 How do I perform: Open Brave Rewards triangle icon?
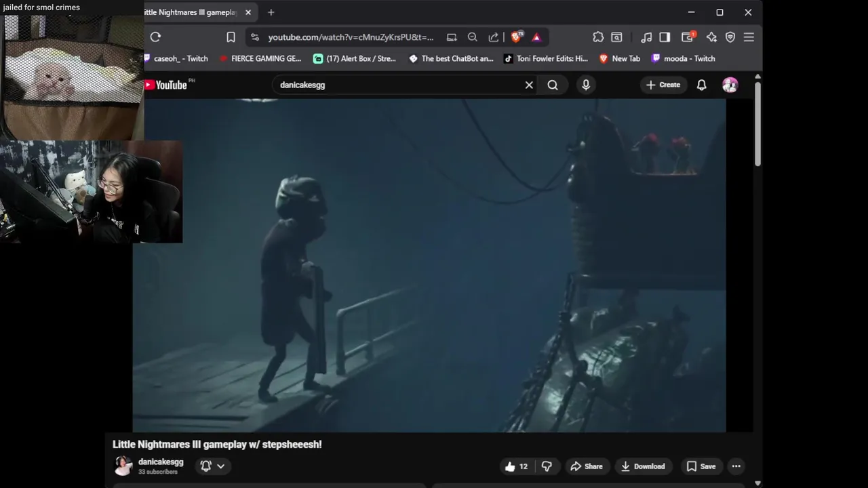[x=536, y=37]
